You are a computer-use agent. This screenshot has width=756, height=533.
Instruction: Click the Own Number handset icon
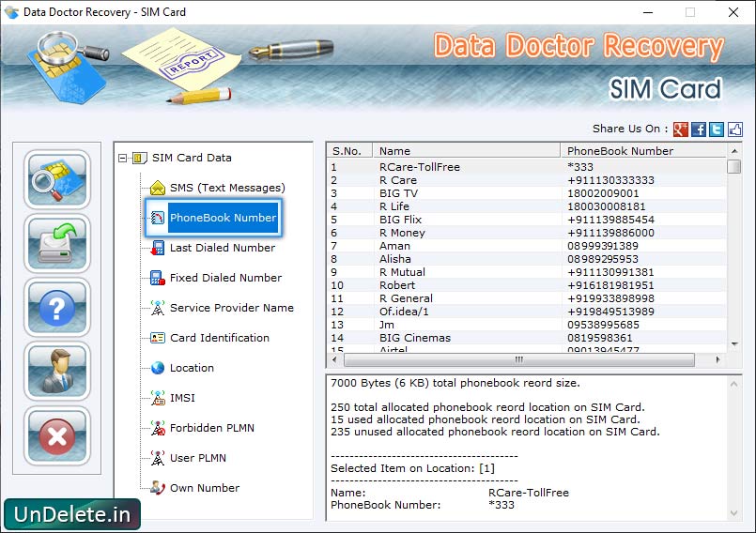click(158, 488)
